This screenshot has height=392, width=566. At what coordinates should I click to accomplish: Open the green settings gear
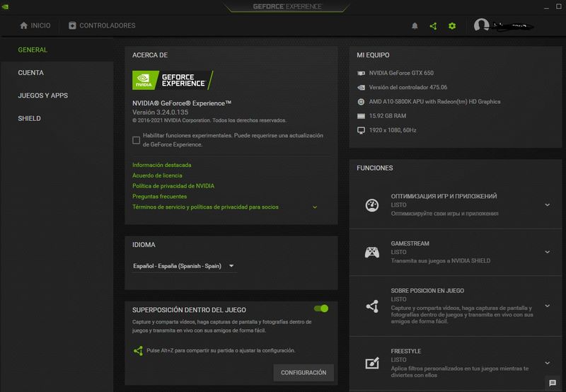(x=452, y=26)
